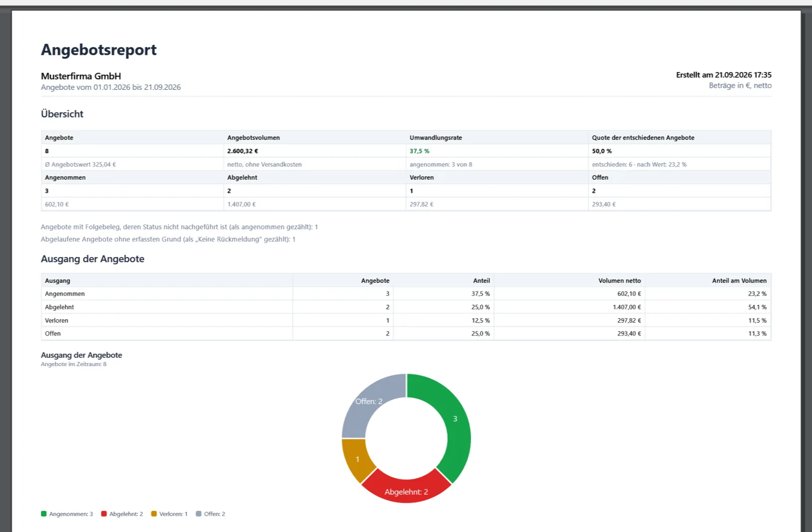Click the red 'Abgelehnt: 2' legend swatch
The height and width of the screenshot is (532, 812).
point(104,514)
